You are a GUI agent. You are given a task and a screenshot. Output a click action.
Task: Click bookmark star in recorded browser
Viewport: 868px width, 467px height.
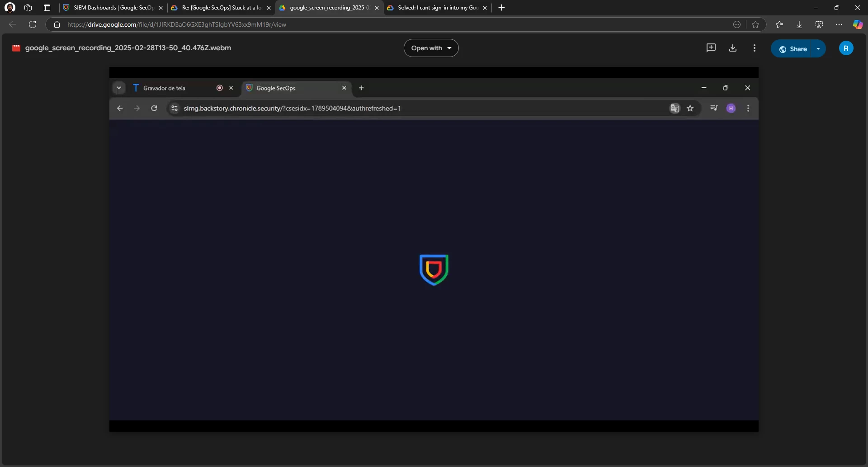[x=690, y=108]
